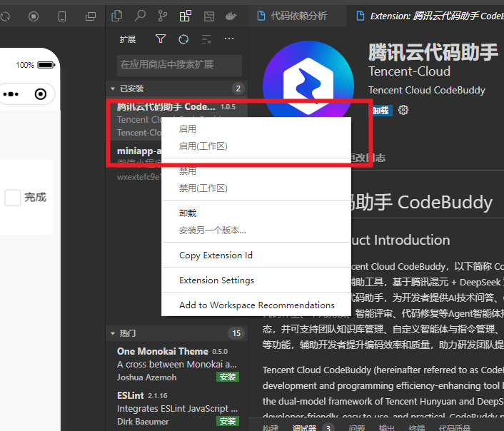Select 禁用 in the context menu
The image size is (504, 431).
[x=256, y=171]
